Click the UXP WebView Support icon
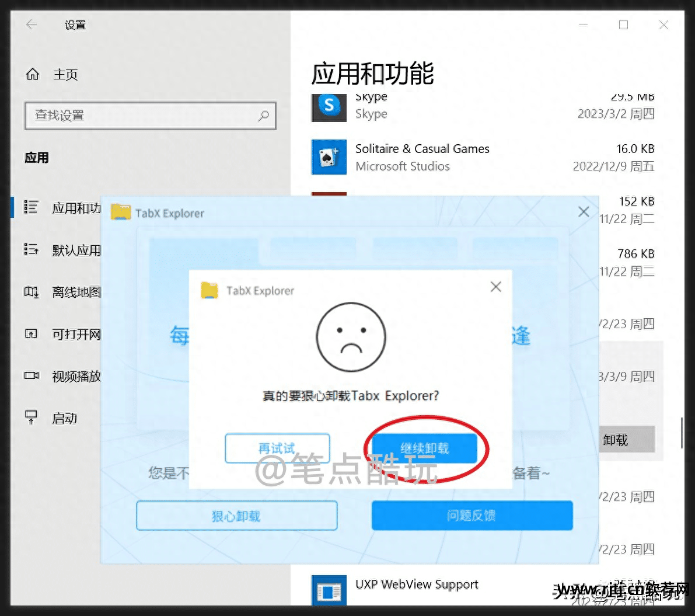The width and height of the screenshot is (695, 616). coord(329,590)
